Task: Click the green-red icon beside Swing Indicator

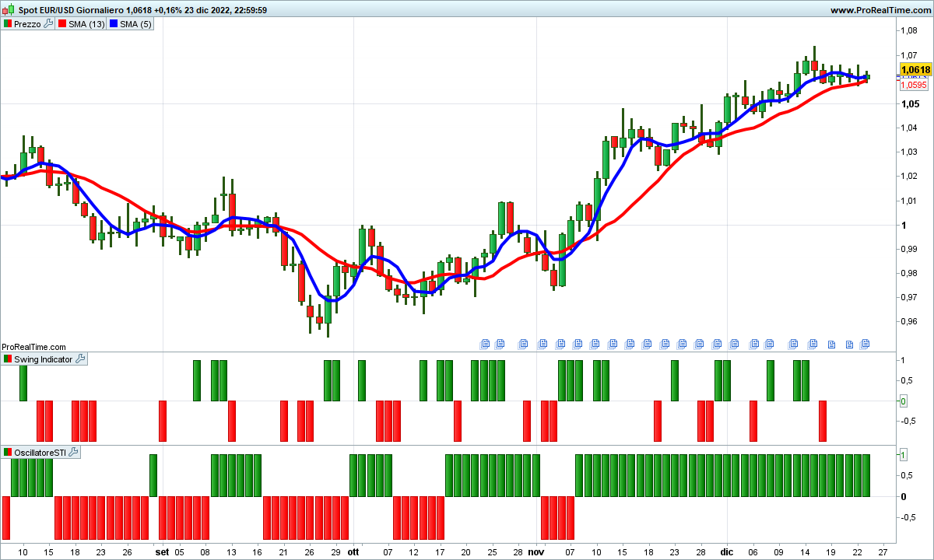Action: click(9, 359)
